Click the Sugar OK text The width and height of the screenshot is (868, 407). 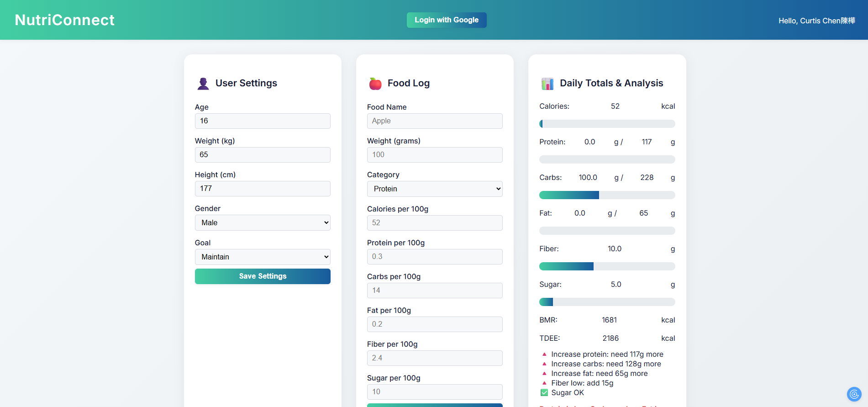(568, 393)
